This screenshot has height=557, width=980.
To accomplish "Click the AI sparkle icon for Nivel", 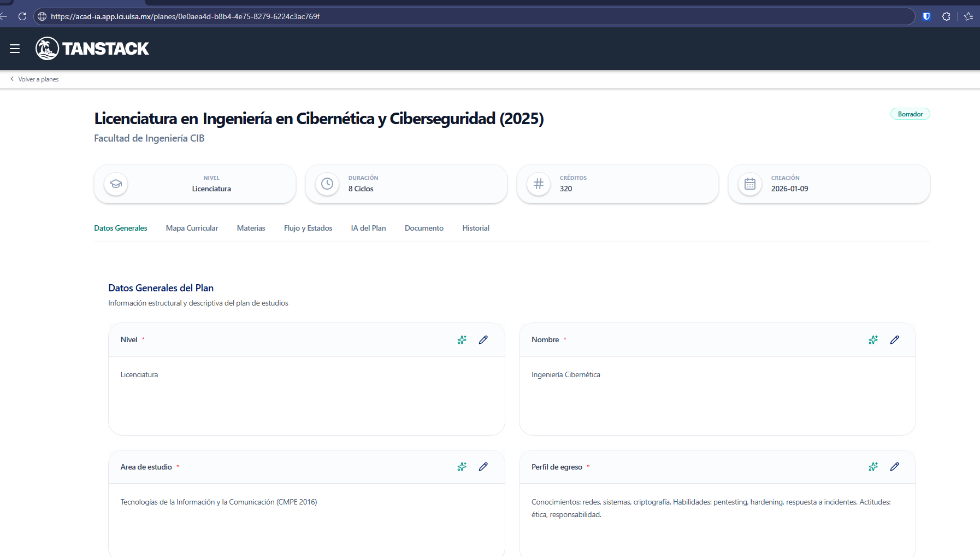I will 462,340.
